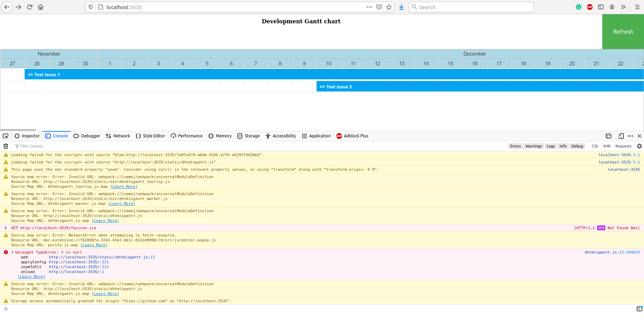The width and height of the screenshot is (644, 320).
Task: Open the Firefox home page
Action: (41, 7)
